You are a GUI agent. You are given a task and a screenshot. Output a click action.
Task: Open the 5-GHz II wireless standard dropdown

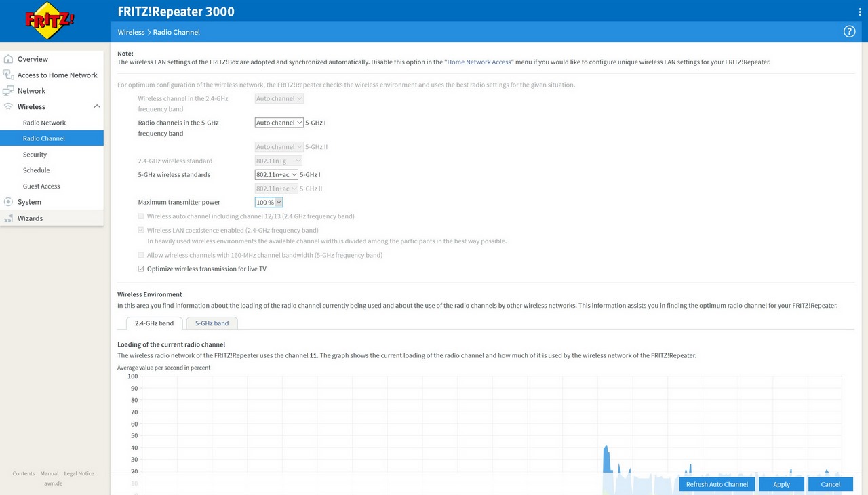click(x=277, y=189)
